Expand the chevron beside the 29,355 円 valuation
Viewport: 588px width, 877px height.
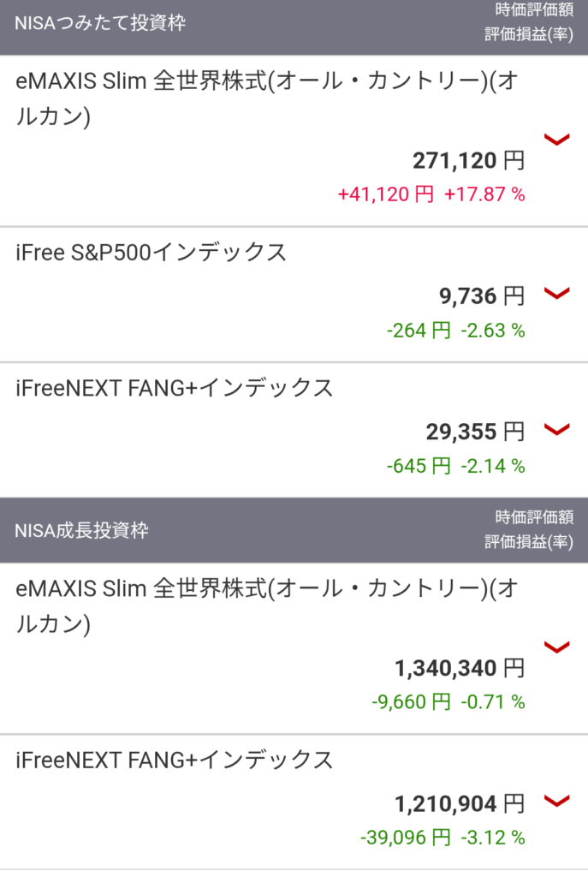pyautogui.click(x=557, y=429)
